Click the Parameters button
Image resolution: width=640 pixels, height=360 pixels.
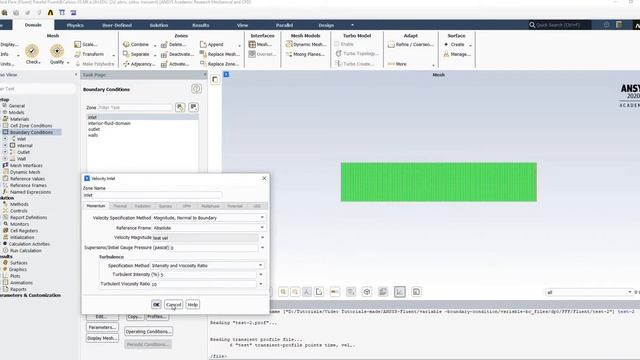[102, 327]
